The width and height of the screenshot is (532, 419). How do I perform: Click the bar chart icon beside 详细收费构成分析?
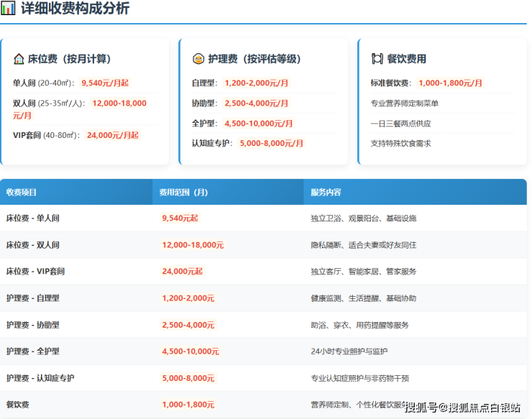click(x=8, y=9)
